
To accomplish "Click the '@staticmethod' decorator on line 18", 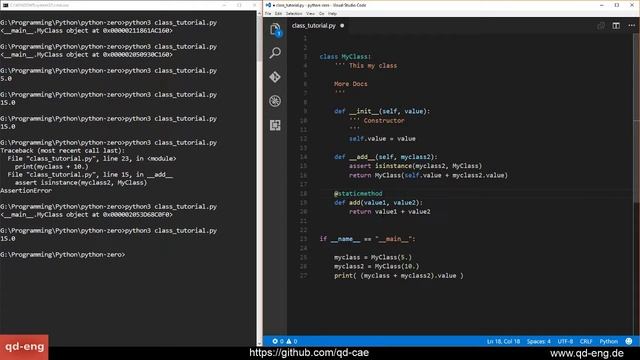I will pyautogui.click(x=358, y=193).
